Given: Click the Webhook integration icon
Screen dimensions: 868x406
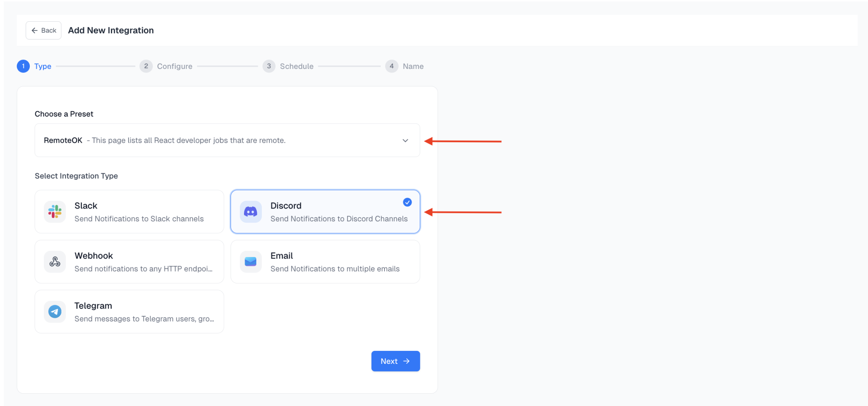Looking at the screenshot, I should pos(55,261).
